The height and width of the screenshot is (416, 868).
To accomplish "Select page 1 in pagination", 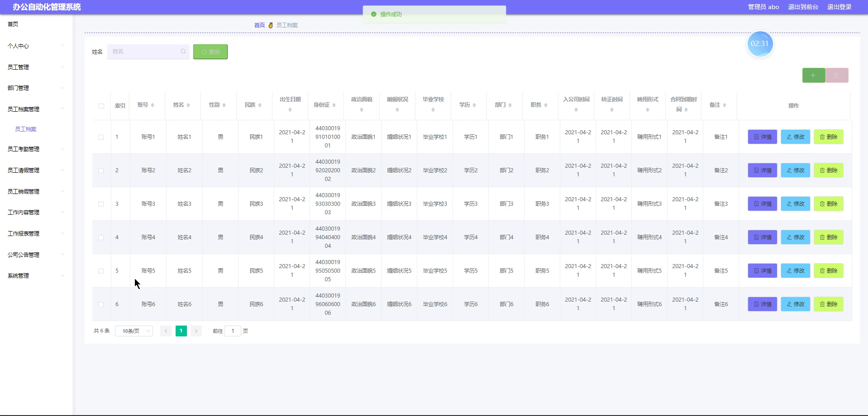I will pyautogui.click(x=181, y=331).
